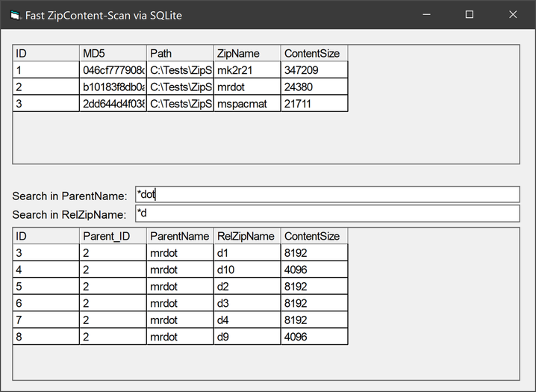Viewport: 536px width, 392px height.
Task: Click the d1 entry in results
Action: pos(247,253)
